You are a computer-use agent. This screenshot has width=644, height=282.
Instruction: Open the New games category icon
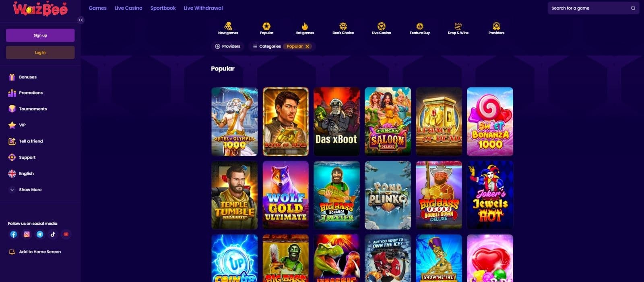pos(228,26)
